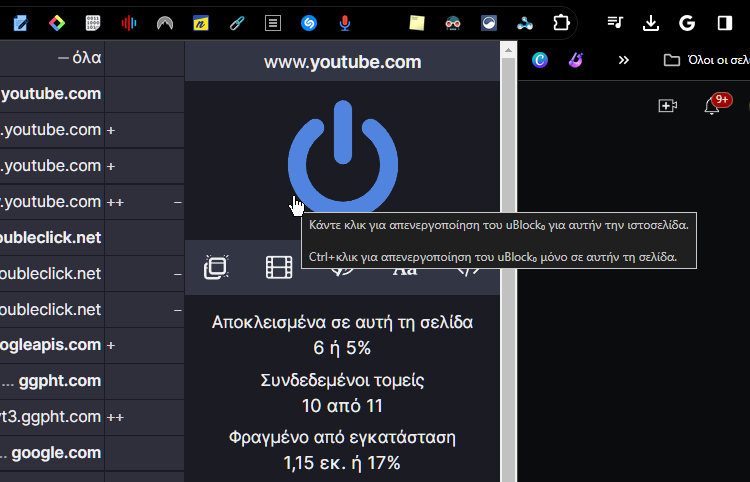The image size is (750, 482).
Task: Toggle the block large media film icon
Action: pyautogui.click(x=279, y=267)
